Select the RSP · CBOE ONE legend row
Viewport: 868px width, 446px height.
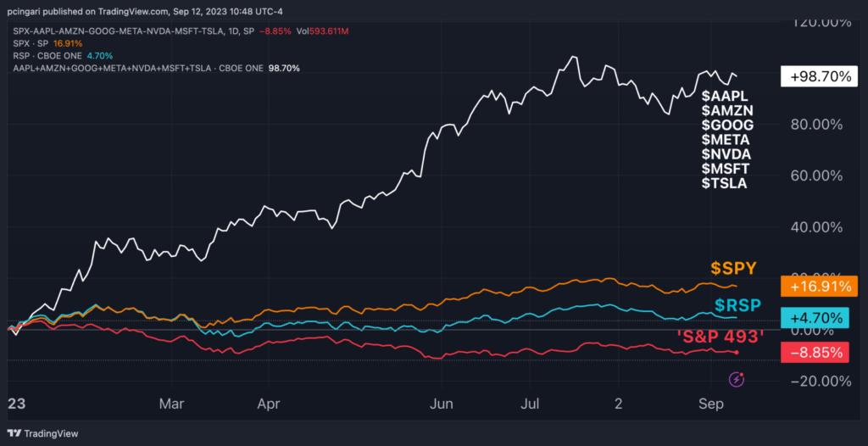coord(63,56)
